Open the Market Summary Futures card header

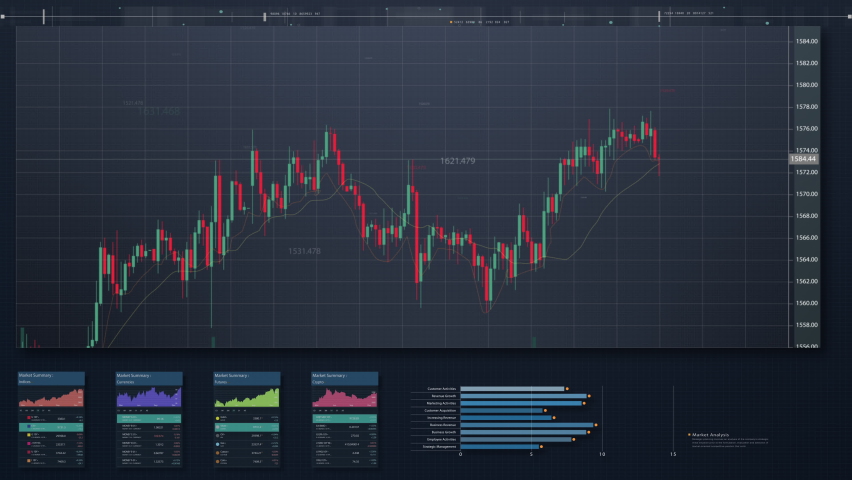coord(247,378)
